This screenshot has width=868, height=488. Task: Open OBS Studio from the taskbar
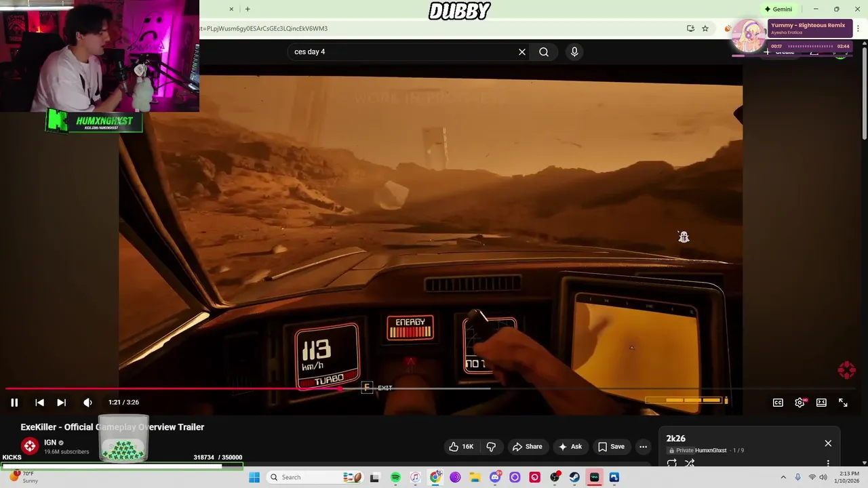[x=555, y=477]
